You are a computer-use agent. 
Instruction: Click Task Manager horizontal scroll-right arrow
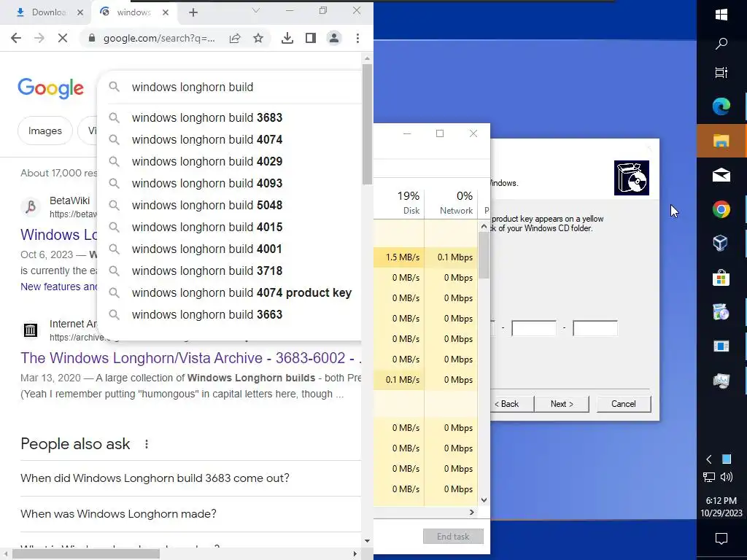(x=472, y=512)
